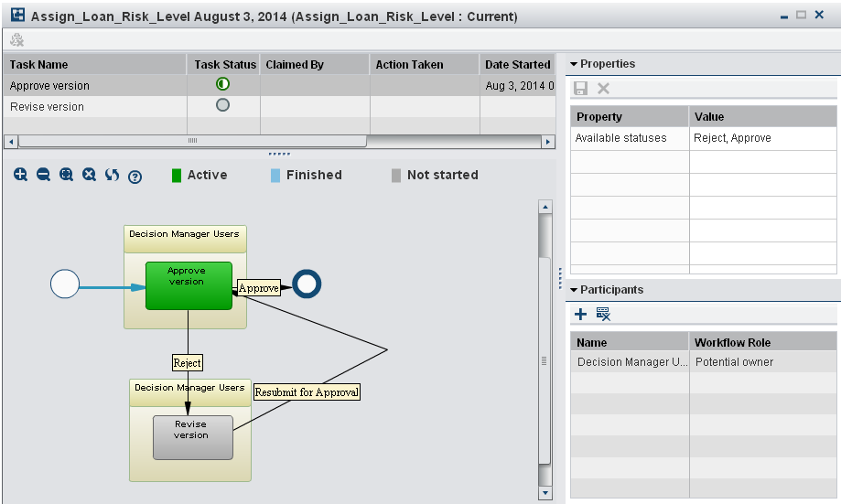Viewport: 841px width, 504px height.
Task: Click the fit-to-window zoom icon
Action: 66,175
